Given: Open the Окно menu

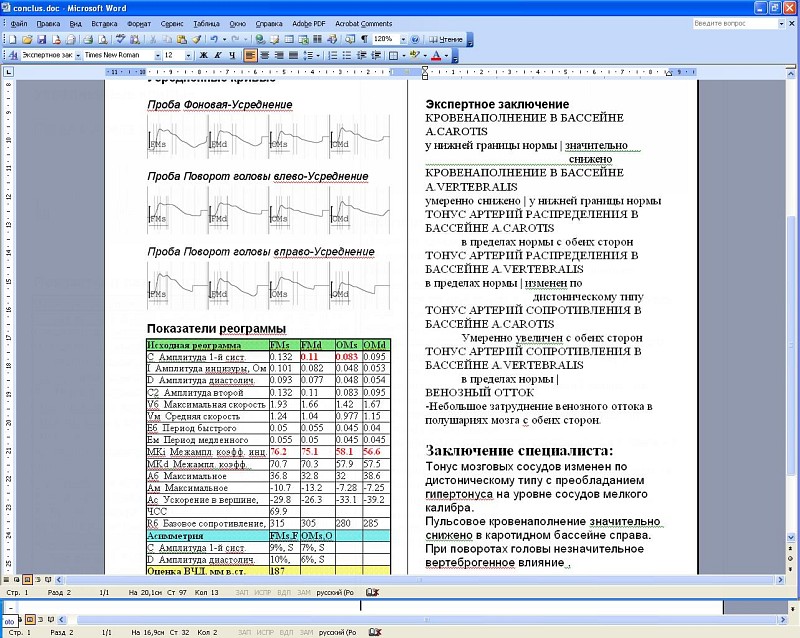Looking at the screenshot, I should [x=237, y=23].
